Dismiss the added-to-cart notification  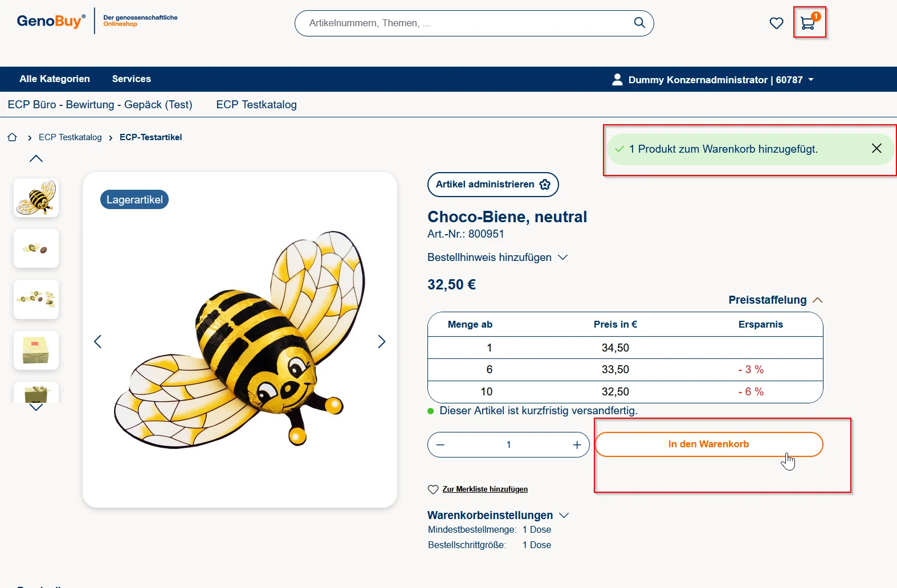(876, 149)
